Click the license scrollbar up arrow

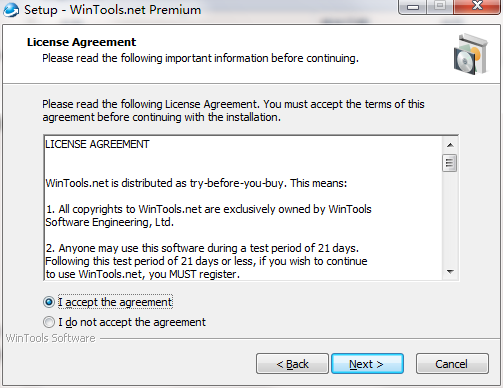point(450,145)
